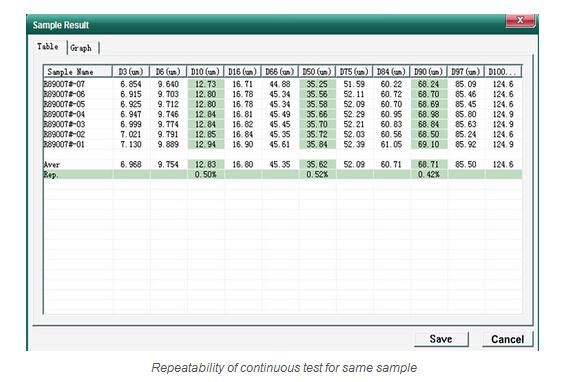The width and height of the screenshot is (570, 382).
Task: Click the D66 value 45.61
Action: click(x=280, y=144)
